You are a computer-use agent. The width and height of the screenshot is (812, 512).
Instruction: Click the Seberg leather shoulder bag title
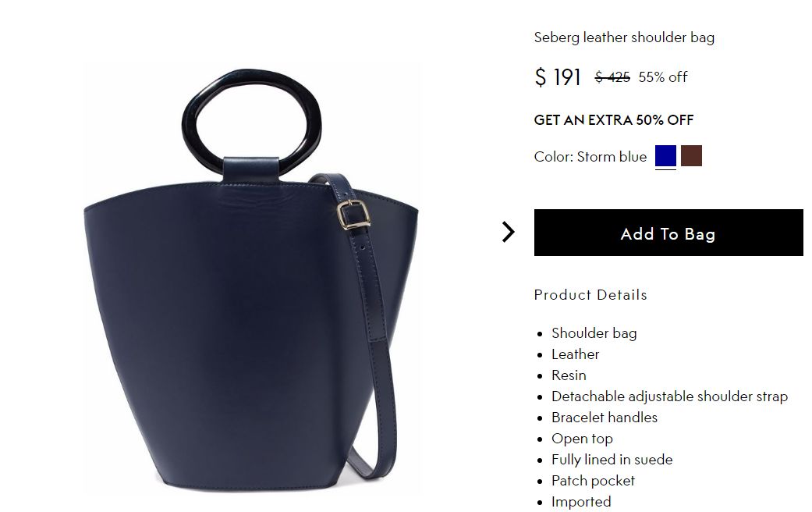click(x=624, y=37)
